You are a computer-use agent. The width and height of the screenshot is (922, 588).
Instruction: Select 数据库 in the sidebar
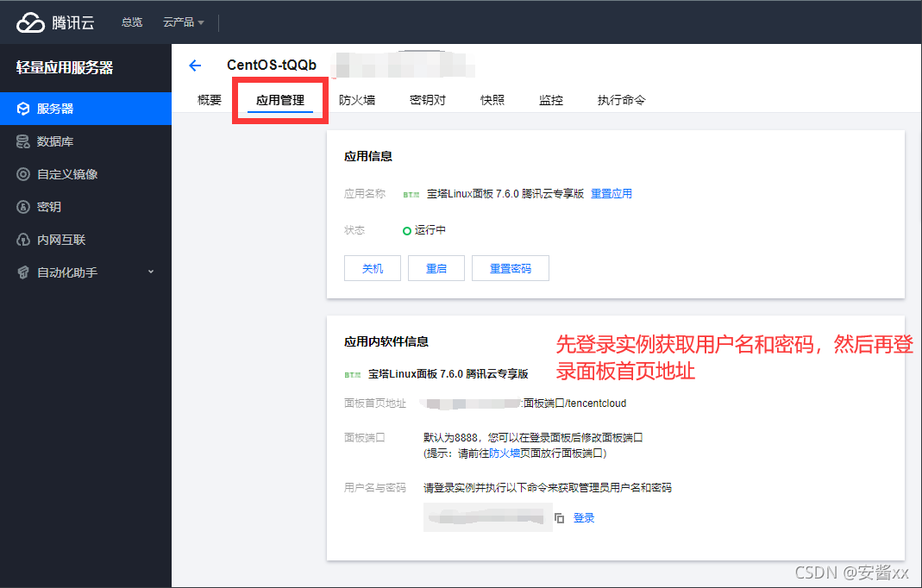(86, 141)
